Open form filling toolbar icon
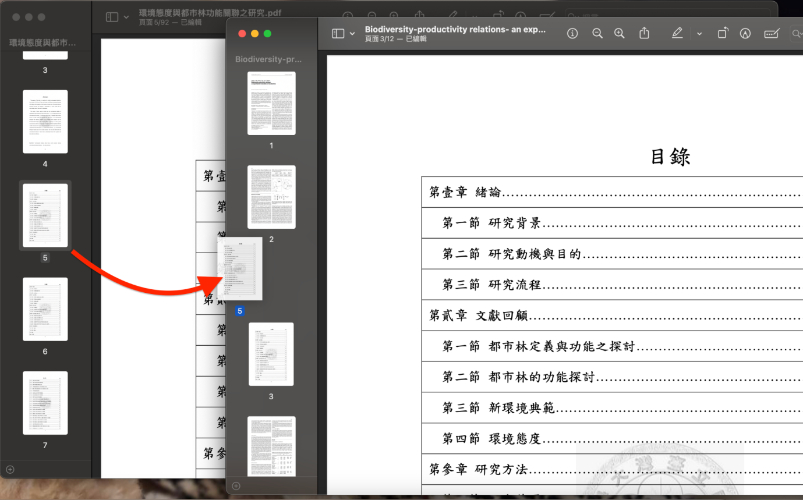The image size is (803, 500). click(771, 33)
